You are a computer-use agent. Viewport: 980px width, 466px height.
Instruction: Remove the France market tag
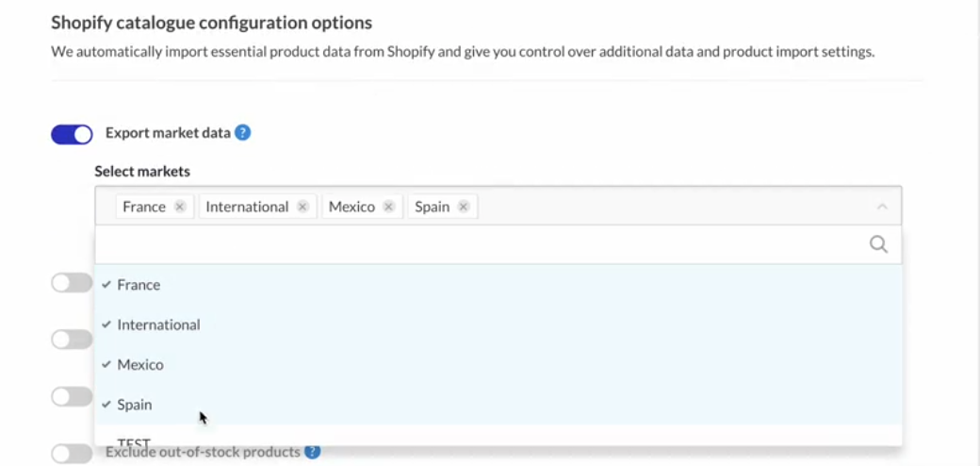pos(180,207)
